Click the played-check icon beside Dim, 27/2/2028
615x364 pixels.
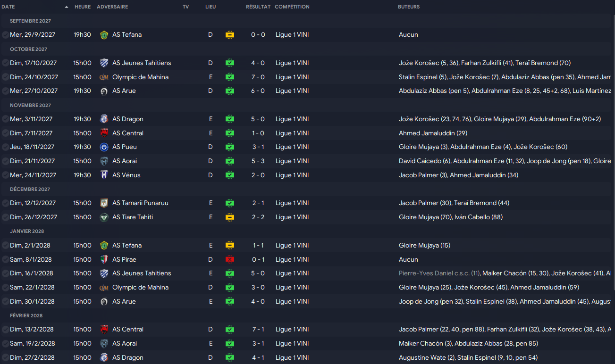coord(5,357)
